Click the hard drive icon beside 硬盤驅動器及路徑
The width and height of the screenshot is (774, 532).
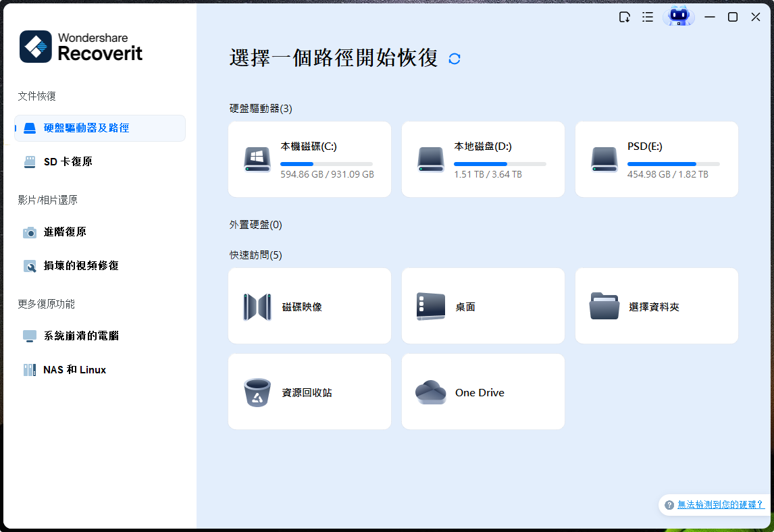30,128
